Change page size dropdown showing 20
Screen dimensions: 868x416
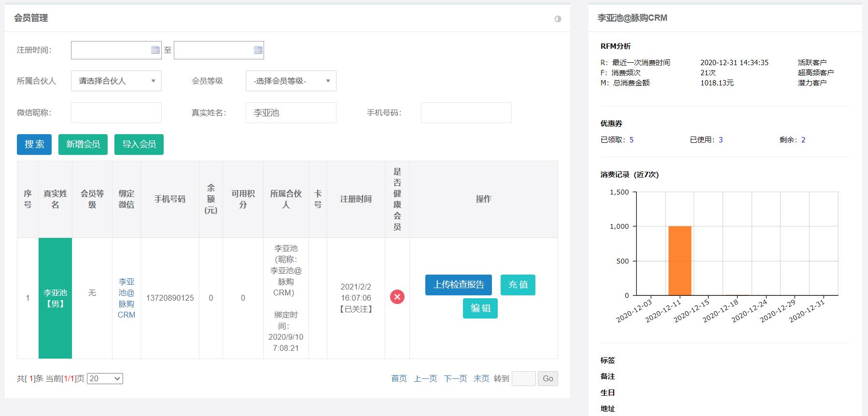point(105,379)
